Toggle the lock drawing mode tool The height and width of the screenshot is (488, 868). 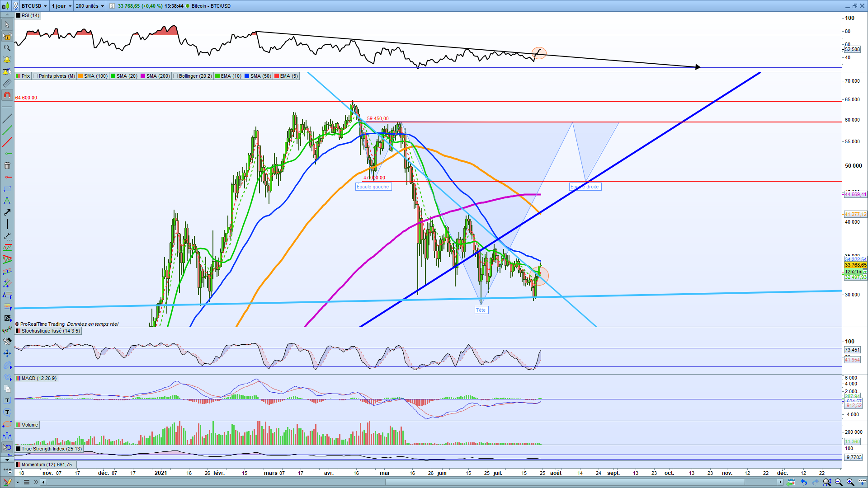point(7,36)
